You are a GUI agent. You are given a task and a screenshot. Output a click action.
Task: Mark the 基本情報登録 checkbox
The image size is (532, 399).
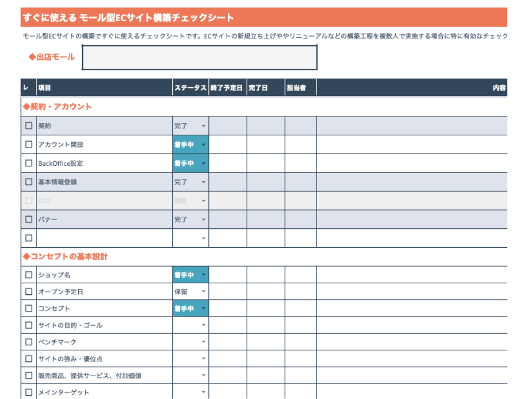click(29, 182)
